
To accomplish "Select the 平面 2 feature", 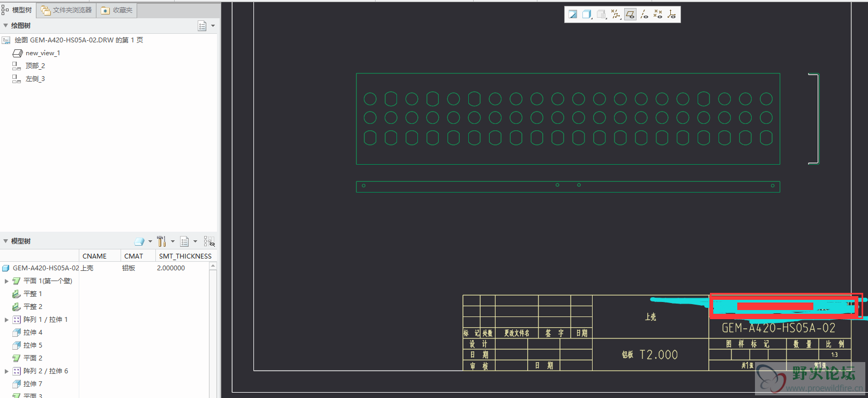I will point(27,358).
